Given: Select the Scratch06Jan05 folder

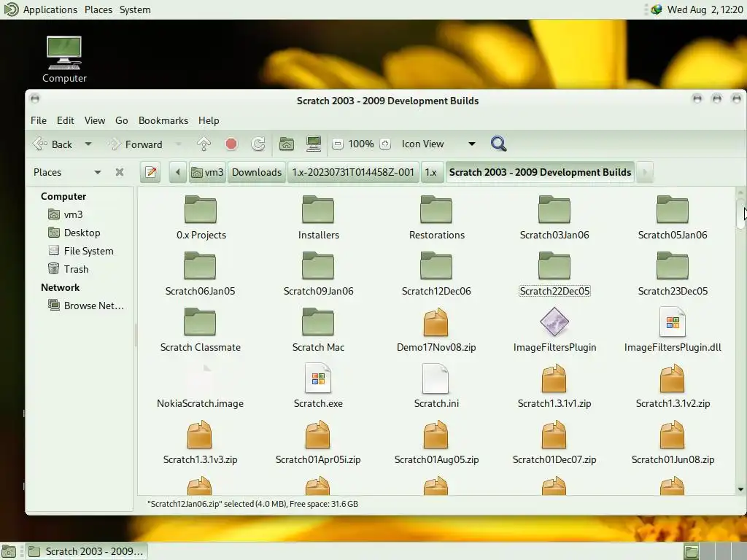Looking at the screenshot, I should tap(200, 274).
